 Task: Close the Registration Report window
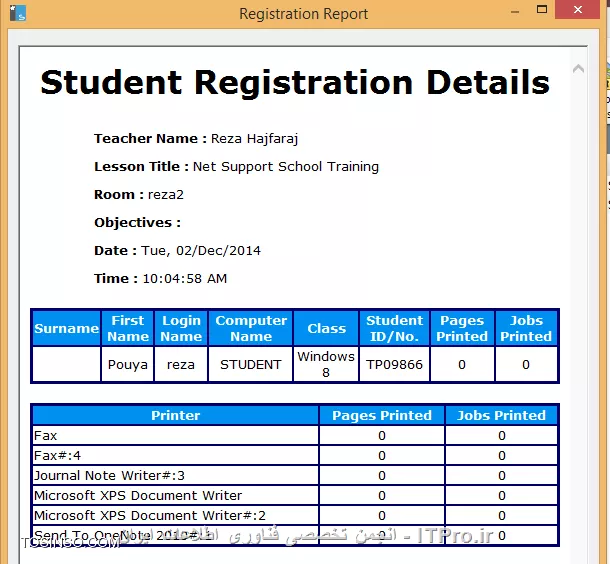578,9
